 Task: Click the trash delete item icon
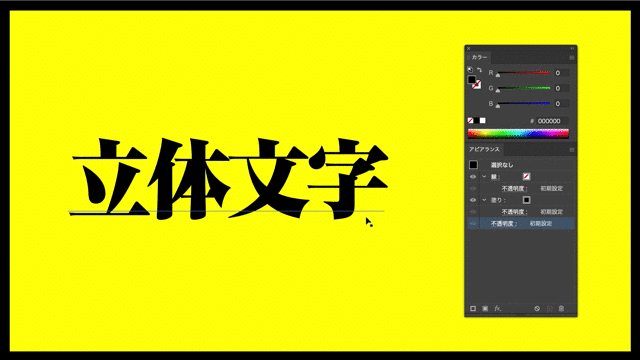pyautogui.click(x=562, y=309)
